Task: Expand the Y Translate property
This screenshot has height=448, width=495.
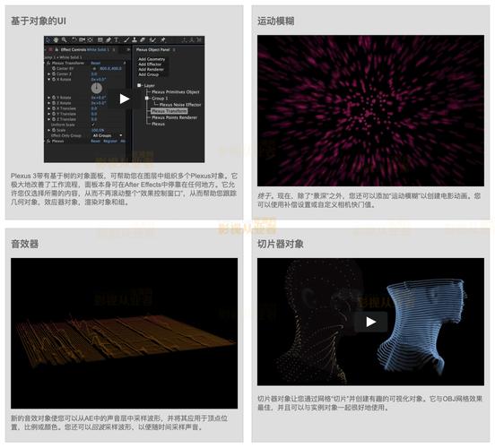Action: [49, 114]
